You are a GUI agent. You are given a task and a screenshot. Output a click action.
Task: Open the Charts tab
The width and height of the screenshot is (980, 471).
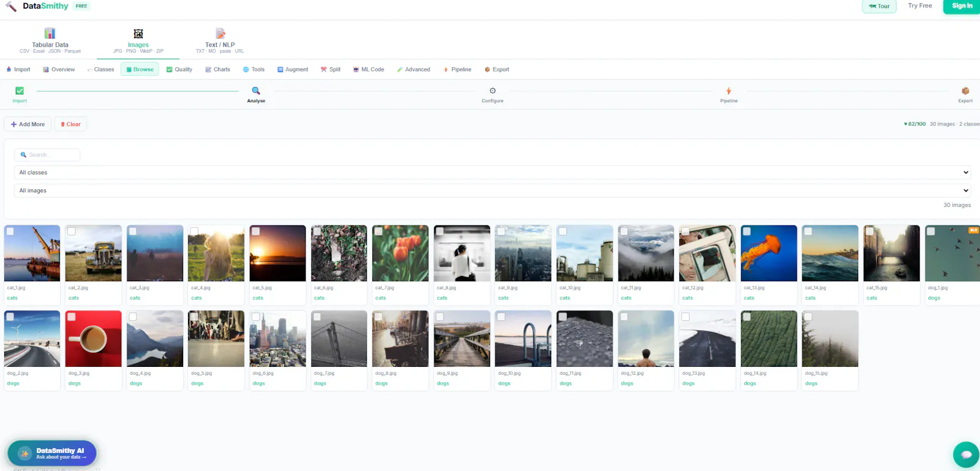[218, 69]
